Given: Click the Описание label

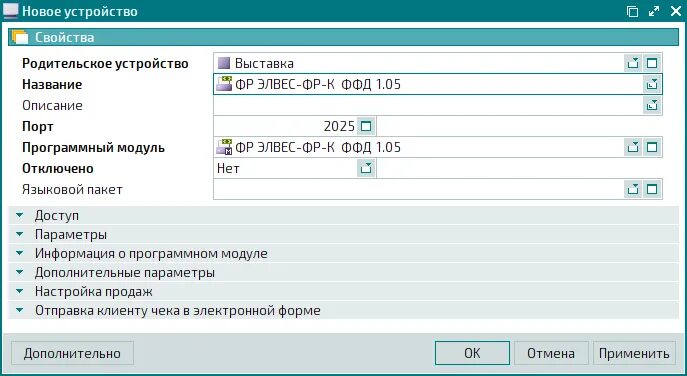Looking at the screenshot, I should click(x=52, y=105).
